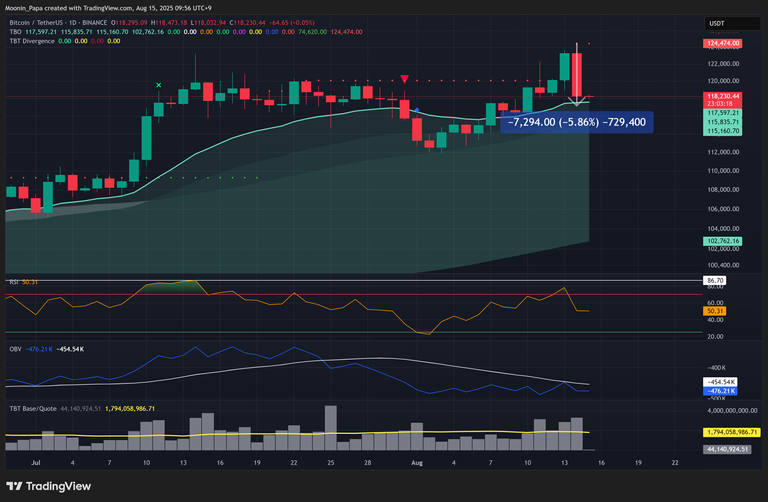Screen dimensions: 768x502
Task: Select the TBT Divergence indicator legend
Action: pyautogui.click(x=32, y=41)
